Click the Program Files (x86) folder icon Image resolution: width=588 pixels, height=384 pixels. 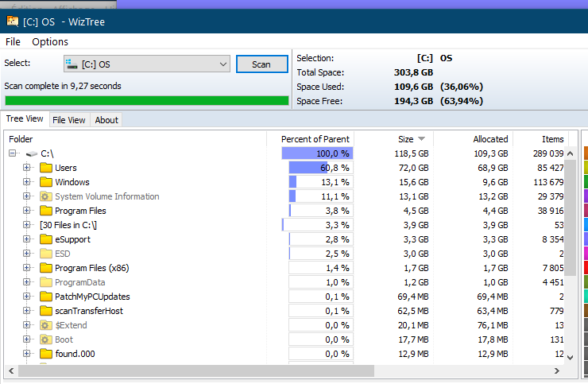tap(46, 268)
